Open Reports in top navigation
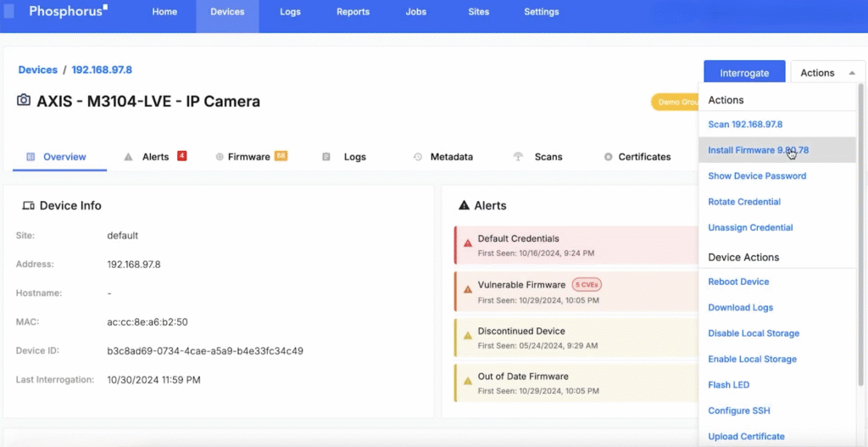 pos(353,12)
